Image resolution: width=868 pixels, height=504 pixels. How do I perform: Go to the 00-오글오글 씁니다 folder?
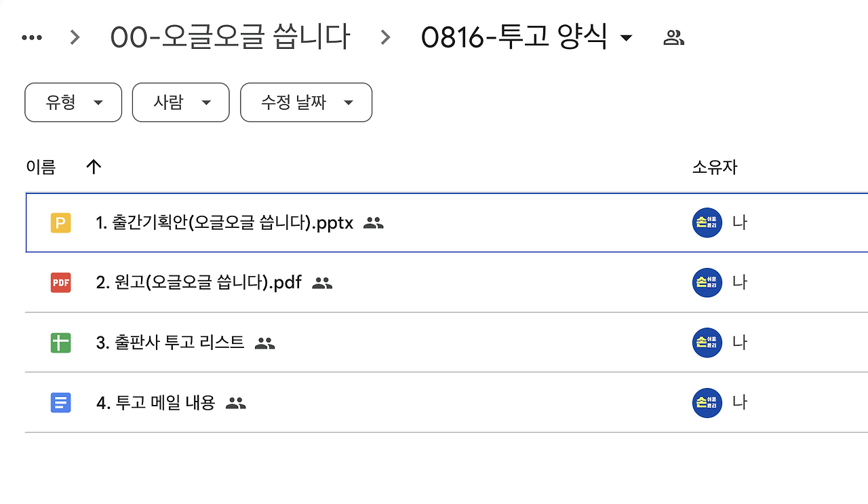[x=230, y=37]
